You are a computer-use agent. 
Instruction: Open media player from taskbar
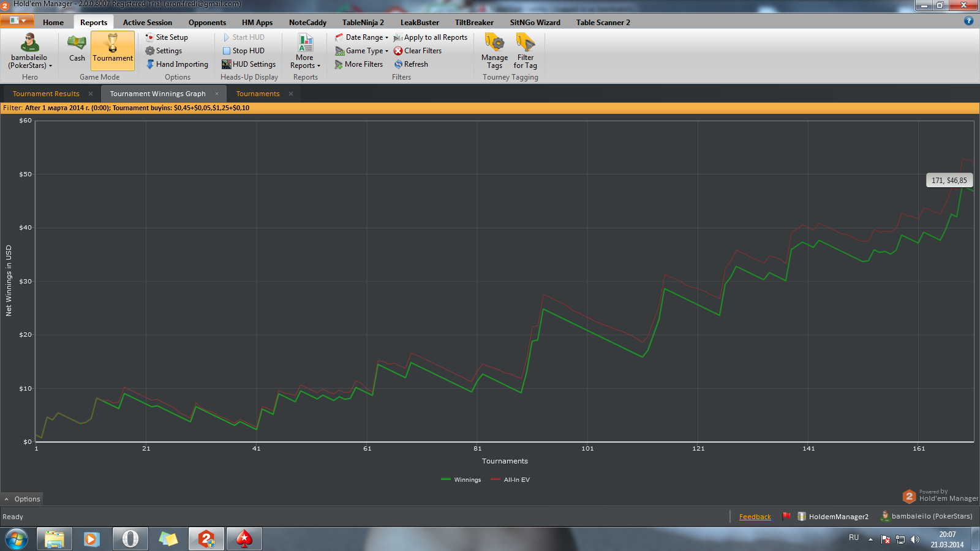(92, 539)
